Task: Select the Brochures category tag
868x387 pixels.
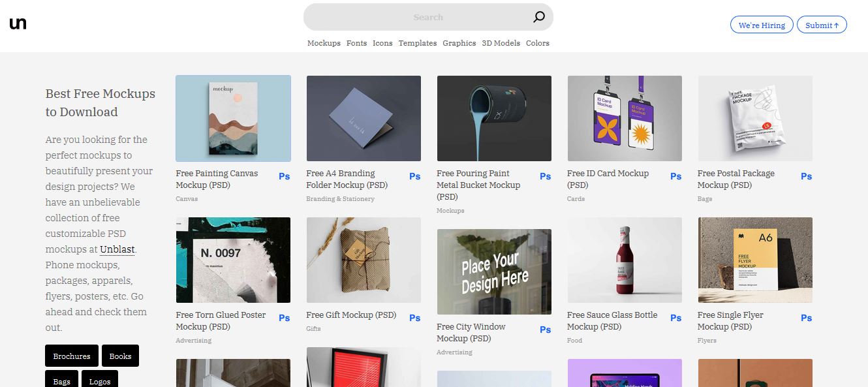Action: 72,356
